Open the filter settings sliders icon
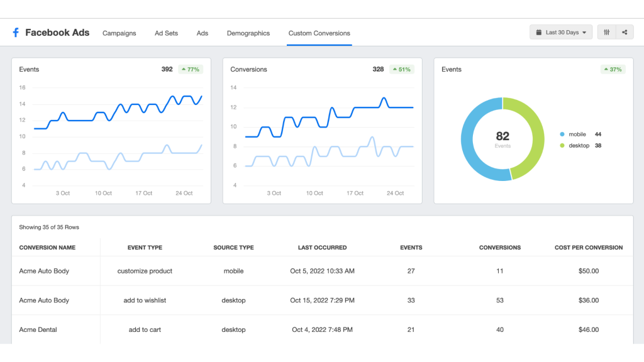644x362 pixels. click(607, 33)
